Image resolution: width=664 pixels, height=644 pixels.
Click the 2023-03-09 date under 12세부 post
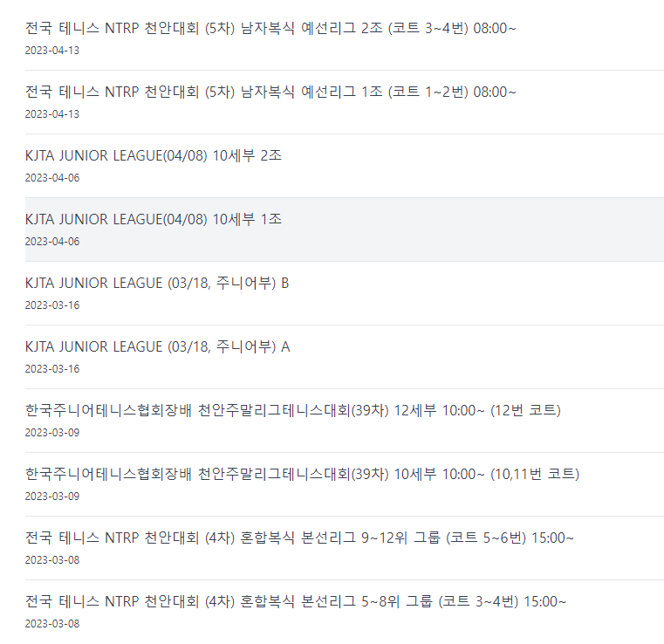tap(52, 432)
